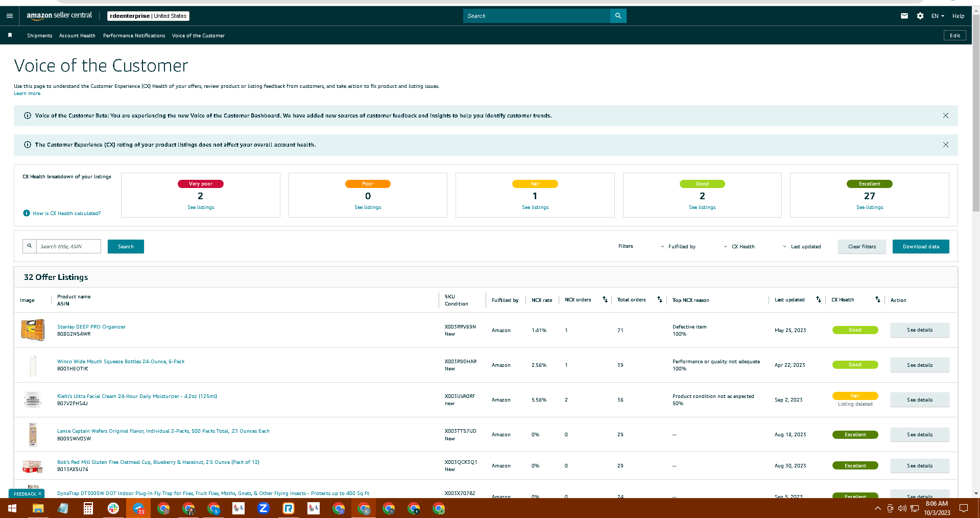Click the magnifier icon beside the title search box
Viewport: 980px width, 518px height.
(30, 246)
